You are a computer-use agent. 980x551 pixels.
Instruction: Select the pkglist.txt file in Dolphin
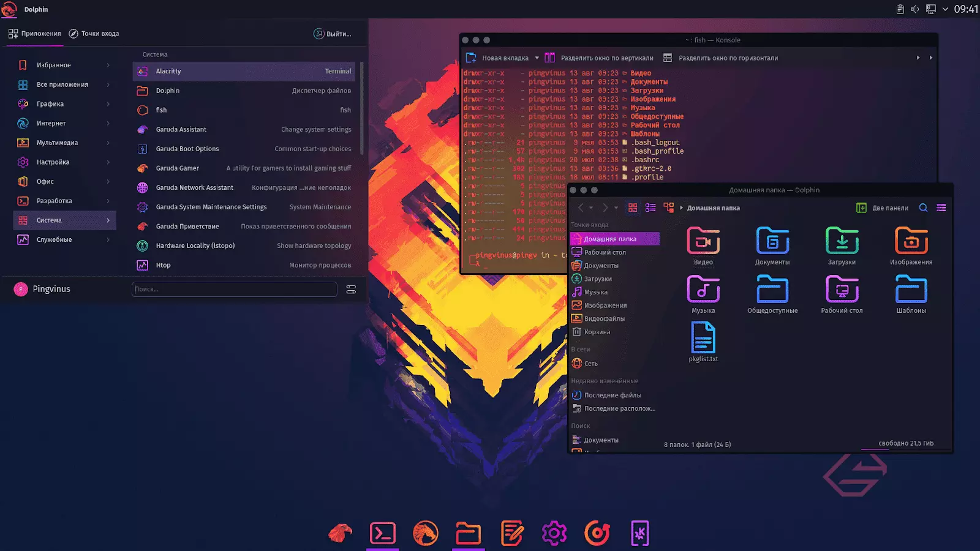tap(703, 342)
